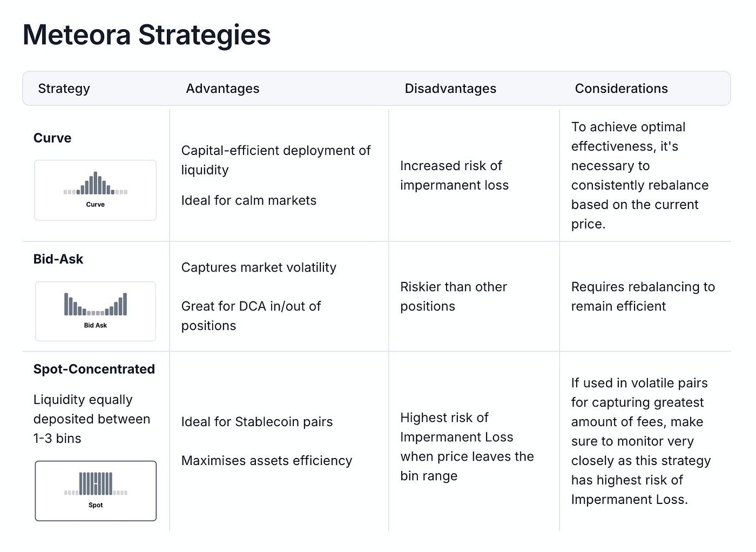The image size is (756, 552).
Task: Click the Curve bar chart icon
Action: tap(96, 183)
